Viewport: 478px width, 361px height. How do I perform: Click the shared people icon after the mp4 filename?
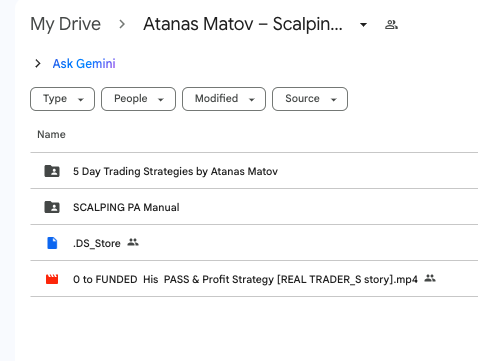pyautogui.click(x=430, y=278)
